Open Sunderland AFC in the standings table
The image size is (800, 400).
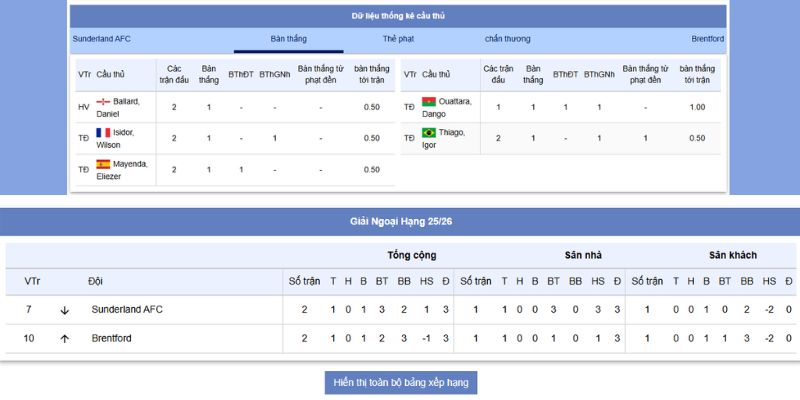[x=127, y=310]
